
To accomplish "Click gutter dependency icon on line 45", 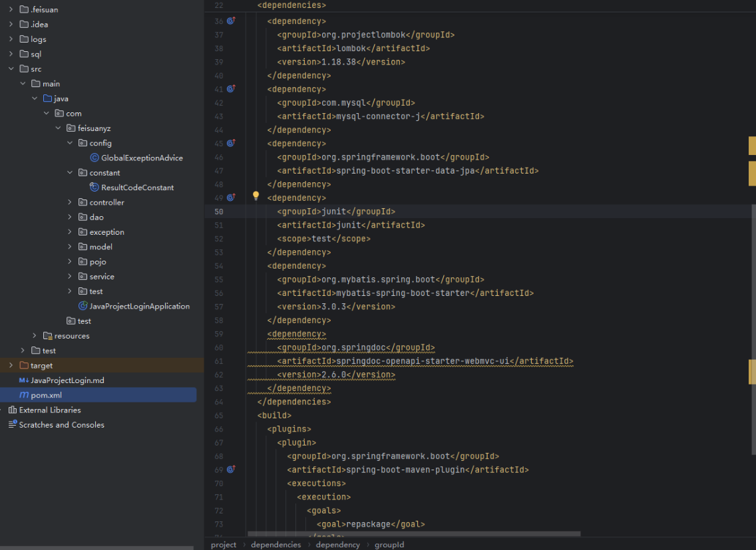I will tap(231, 144).
